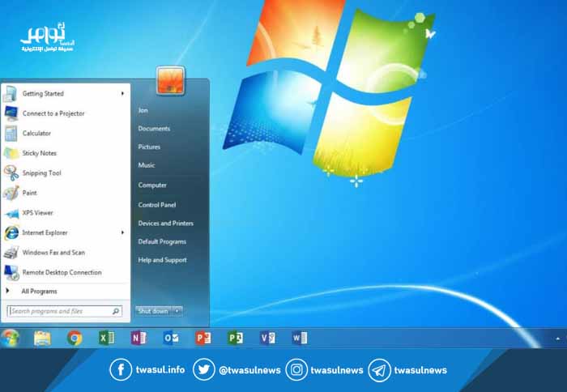Launch PowerPoint from the taskbar

tap(203, 338)
